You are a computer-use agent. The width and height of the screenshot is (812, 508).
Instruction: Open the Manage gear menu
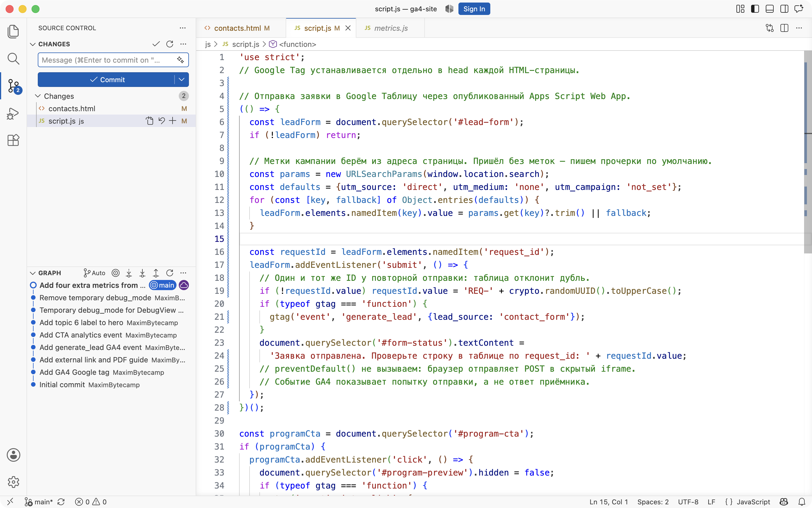[x=13, y=482]
